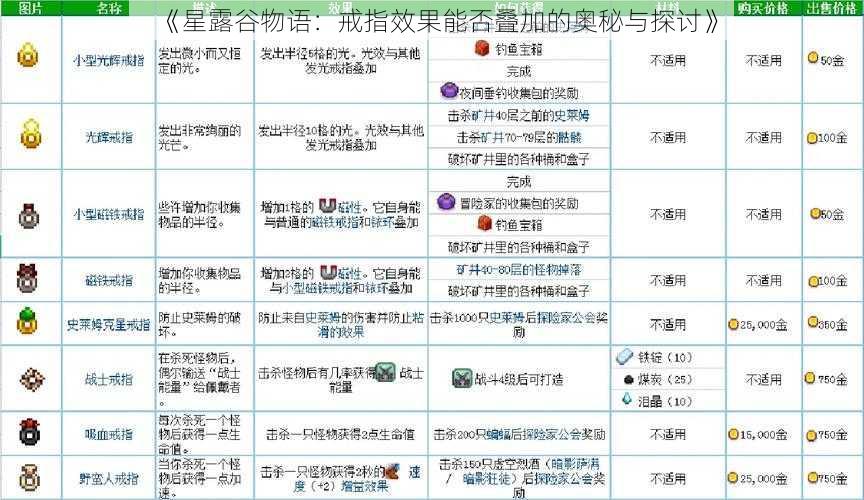This screenshot has height=500, width=864.
Task: Click the 吸血戒指 ring image
Action: (29, 432)
